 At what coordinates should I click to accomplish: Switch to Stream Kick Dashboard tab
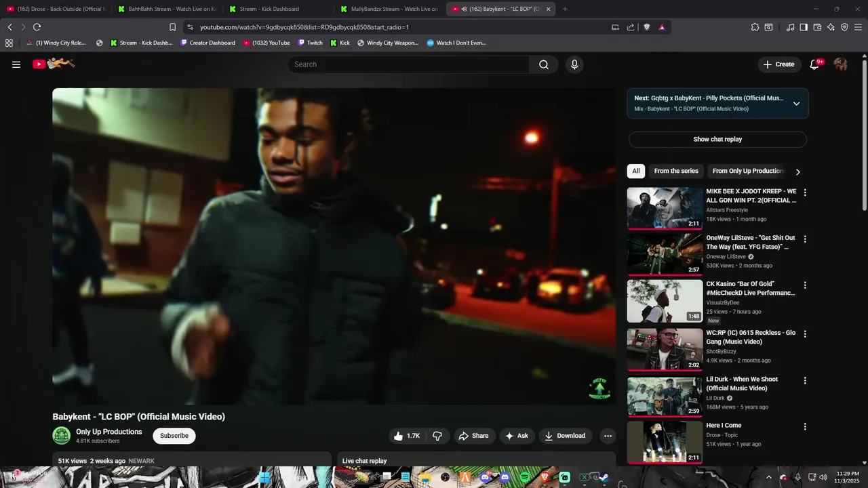(x=278, y=9)
